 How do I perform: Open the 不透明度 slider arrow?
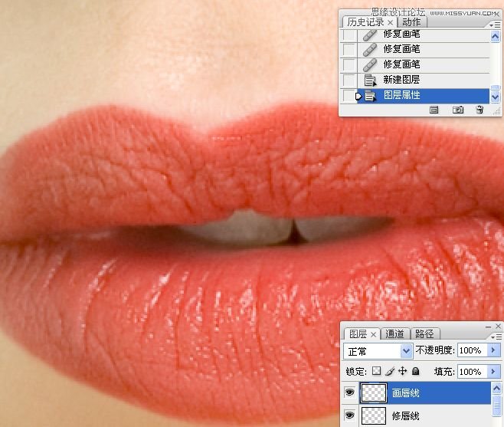point(493,350)
